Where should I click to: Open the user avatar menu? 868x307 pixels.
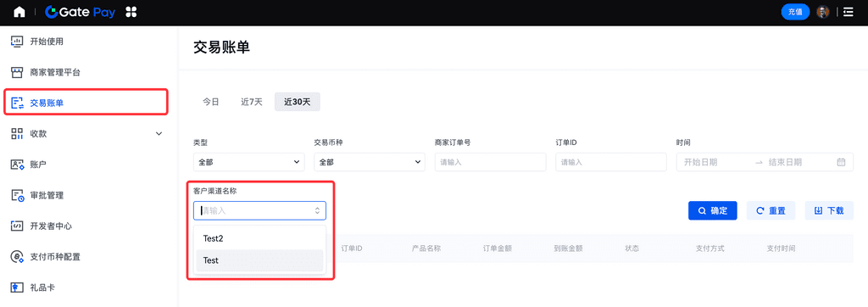[x=822, y=12]
